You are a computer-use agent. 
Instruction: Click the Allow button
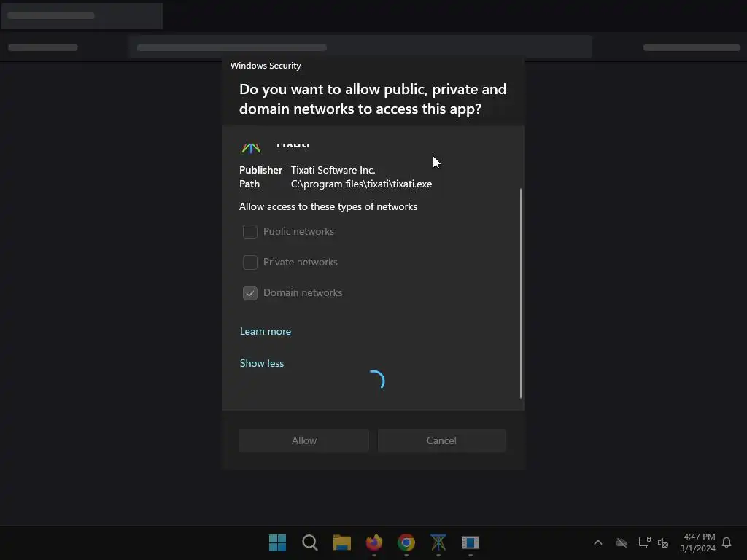pyautogui.click(x=304, y=440)
